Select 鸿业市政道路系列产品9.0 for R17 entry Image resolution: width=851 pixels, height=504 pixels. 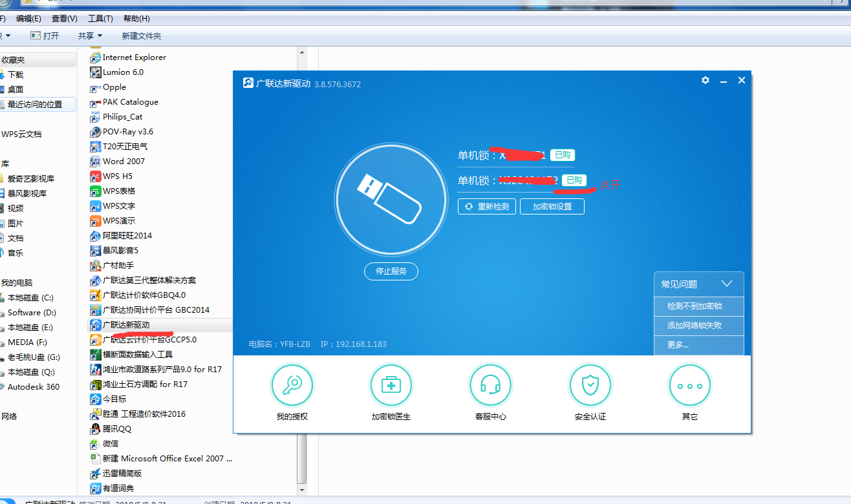tap(162, 370)
